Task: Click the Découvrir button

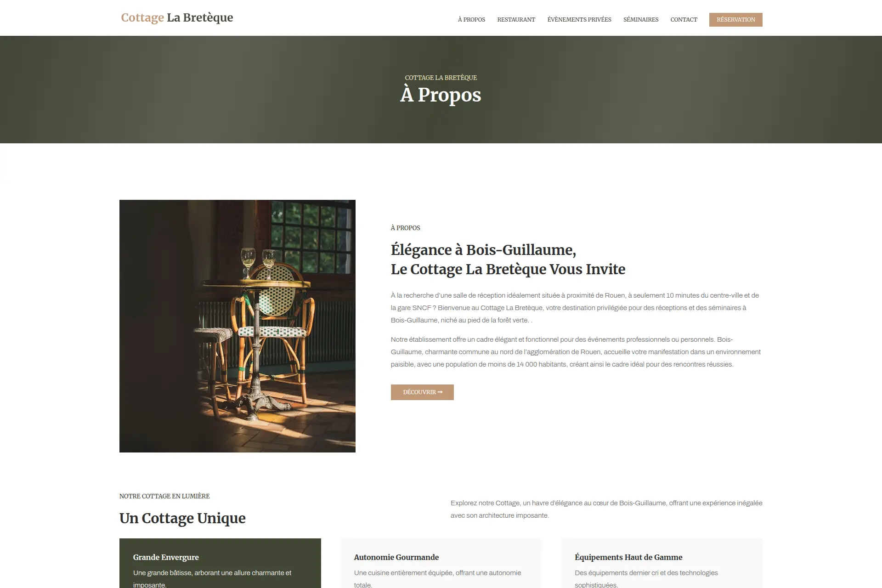Action: [x=422, y=392]
